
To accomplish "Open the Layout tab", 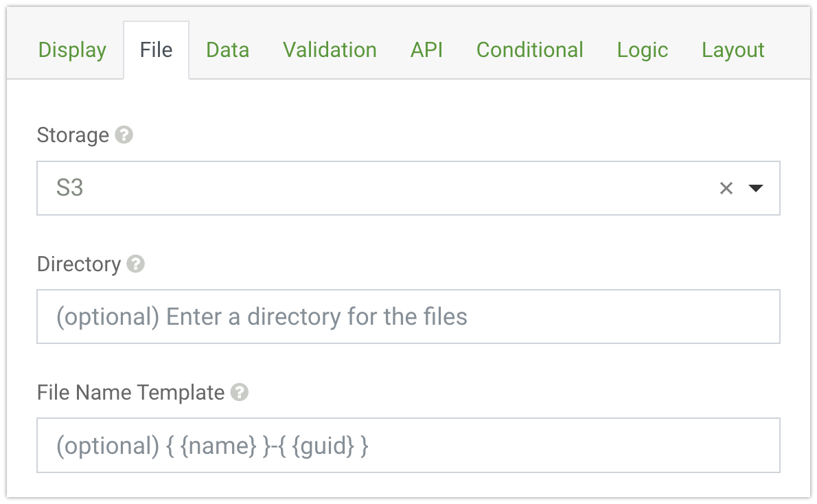I will pyautogui.click(x=733, y=50).
